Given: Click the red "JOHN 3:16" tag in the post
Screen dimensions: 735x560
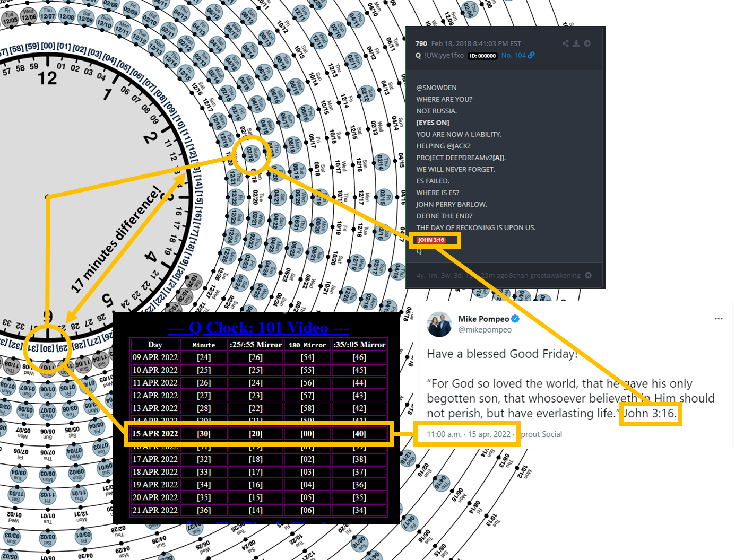Looking at the screenshot, I should pyautogui.click(x=431, y=240).
